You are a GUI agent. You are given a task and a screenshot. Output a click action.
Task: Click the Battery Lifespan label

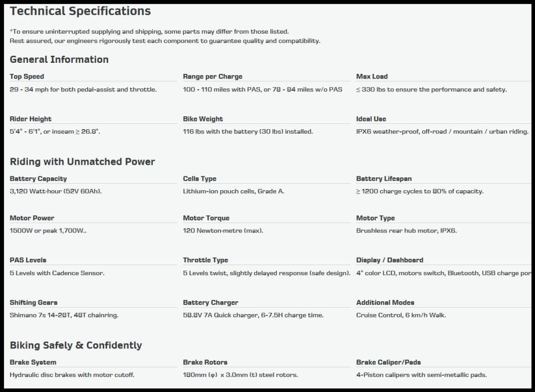(384, 179)
